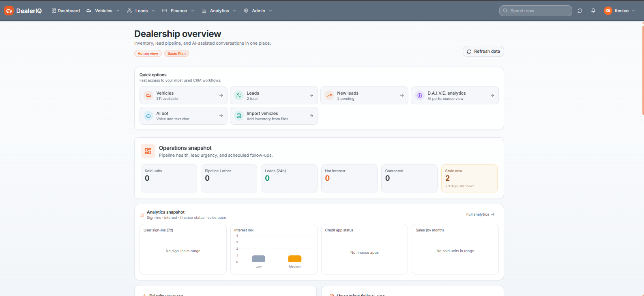Expand the Leads menu chevron
Viewport: 644px width, 296px height.
(x=153, y=11)
